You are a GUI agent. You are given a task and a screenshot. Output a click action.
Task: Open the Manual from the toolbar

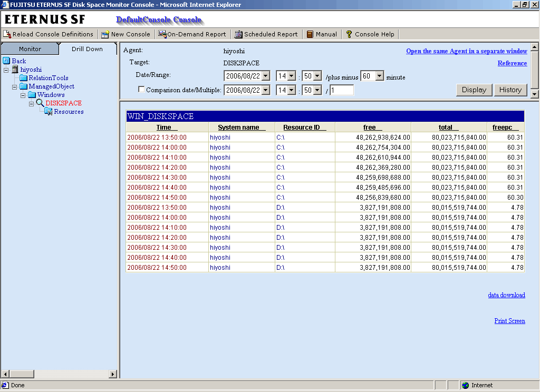pos(322,34)
